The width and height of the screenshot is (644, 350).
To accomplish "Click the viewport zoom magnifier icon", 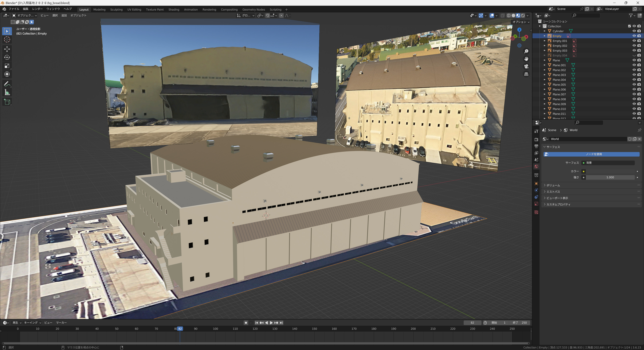I will tap(526, 51).
